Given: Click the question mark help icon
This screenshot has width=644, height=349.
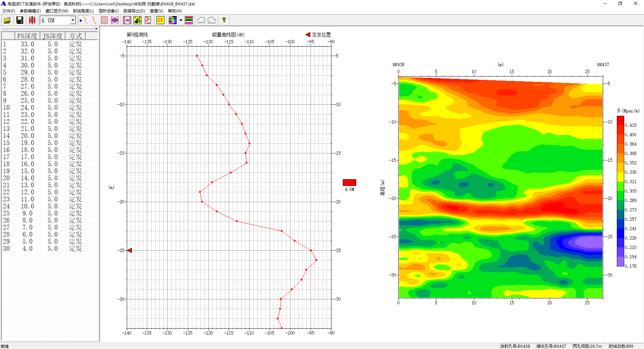Looking at the screenshot, I should [224, 20].
